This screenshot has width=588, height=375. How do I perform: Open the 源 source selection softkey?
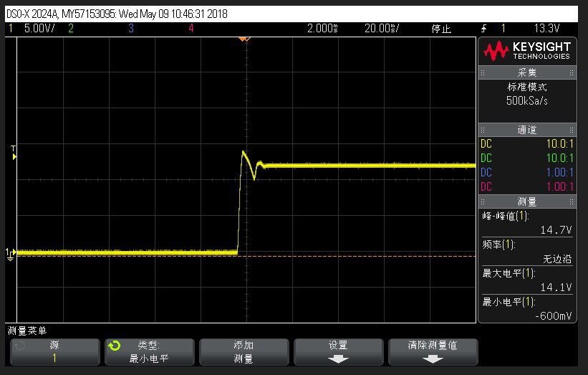pos(54,352)
